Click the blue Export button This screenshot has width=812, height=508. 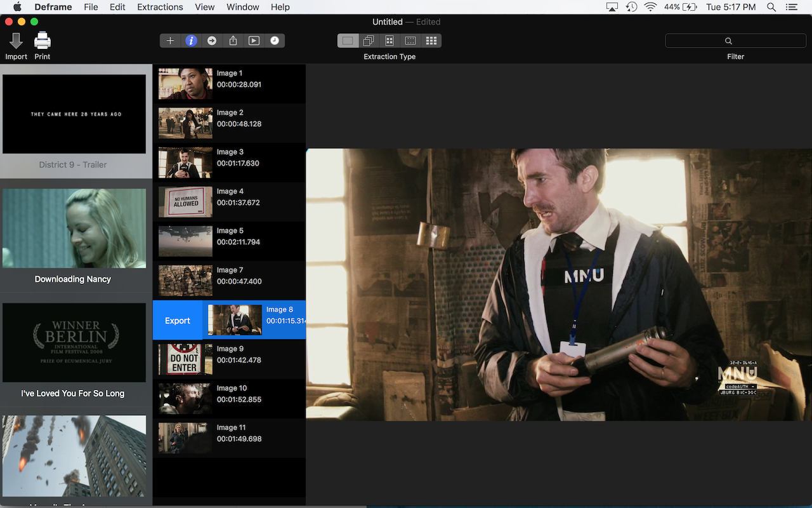pos(178,320)
